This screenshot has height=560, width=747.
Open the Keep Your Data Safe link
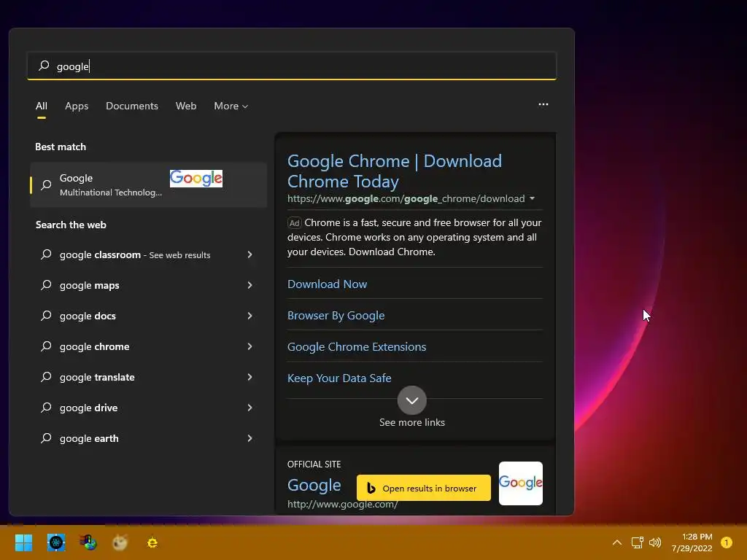pos(339,378)
